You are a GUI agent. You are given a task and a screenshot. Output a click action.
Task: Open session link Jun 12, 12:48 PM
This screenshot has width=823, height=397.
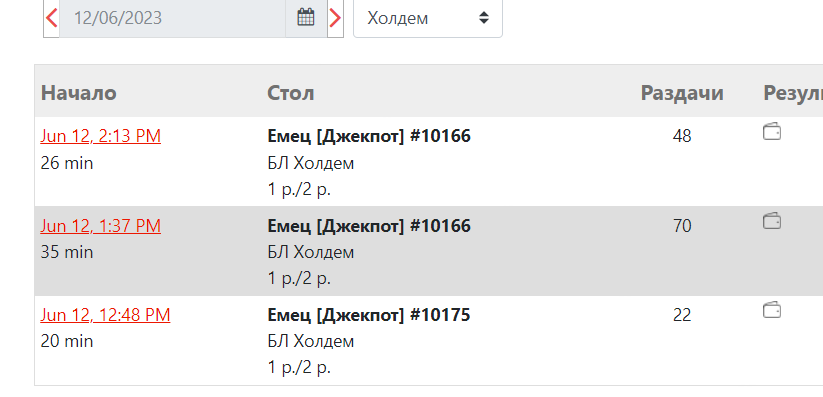105,315
